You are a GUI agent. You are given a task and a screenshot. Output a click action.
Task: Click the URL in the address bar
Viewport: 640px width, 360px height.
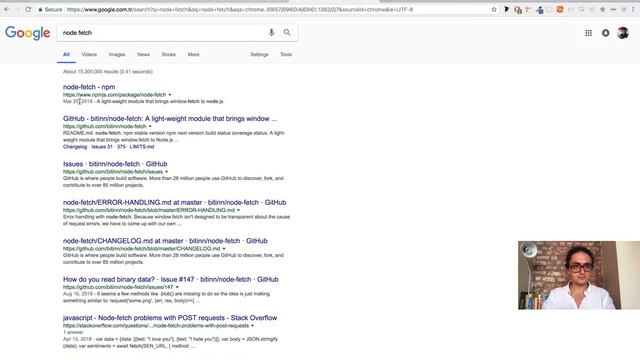click(240, 9)
